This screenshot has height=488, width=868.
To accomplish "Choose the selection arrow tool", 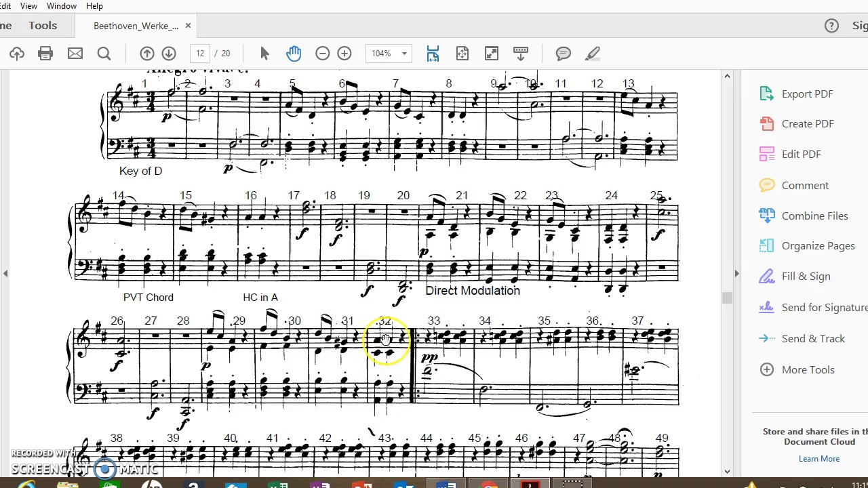I will pyautogui.click(x=264, y=54).
